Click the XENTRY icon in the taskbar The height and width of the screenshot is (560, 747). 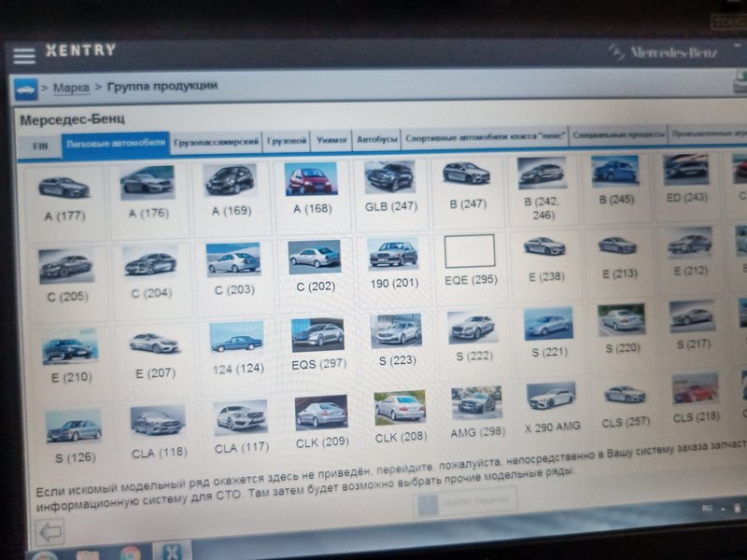pyautogui.click(x=172, y=553)
